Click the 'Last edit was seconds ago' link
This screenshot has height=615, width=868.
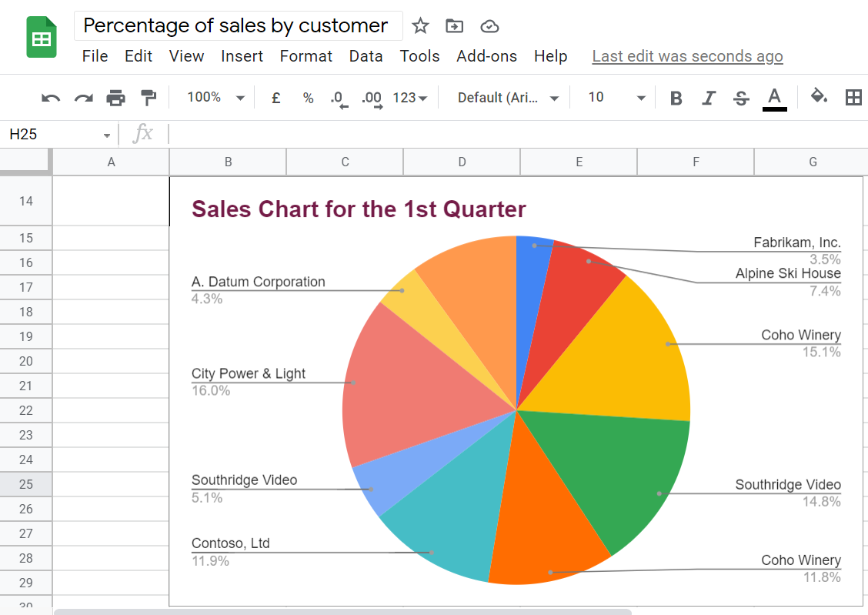coord(687,56)
